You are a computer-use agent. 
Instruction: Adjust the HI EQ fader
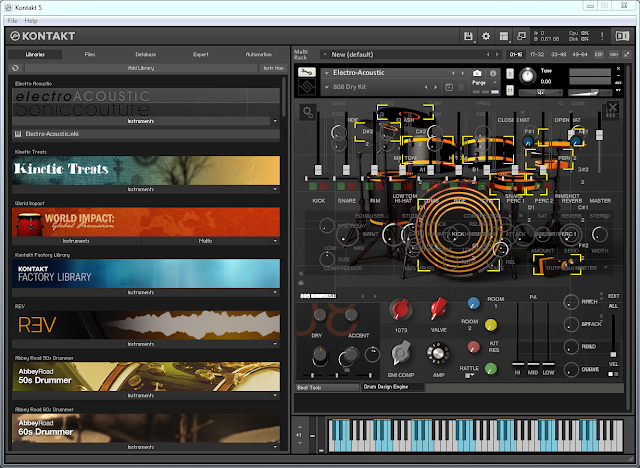point(518,364)
